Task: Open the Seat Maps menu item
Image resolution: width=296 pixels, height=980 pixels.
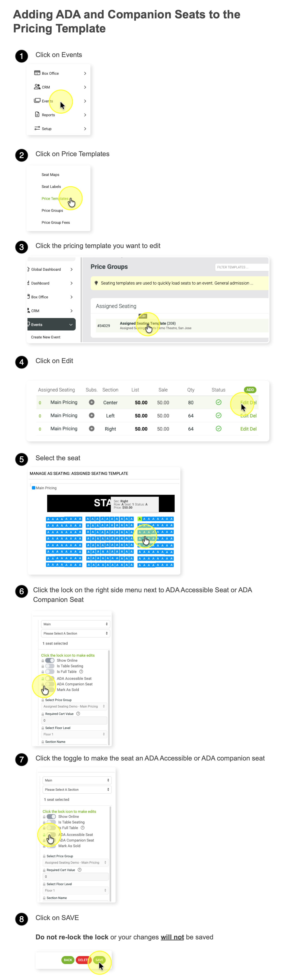Action: pyautogui.click(x=51, y=175)
